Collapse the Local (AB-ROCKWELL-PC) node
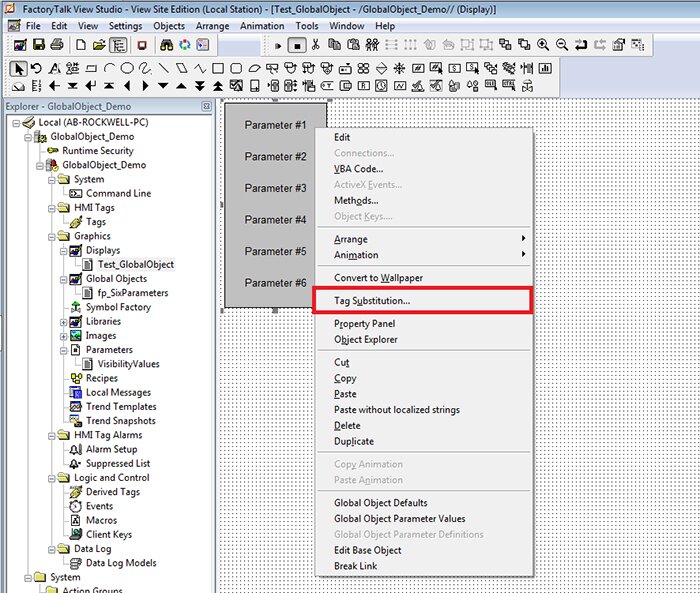 [x=16, y=123]
